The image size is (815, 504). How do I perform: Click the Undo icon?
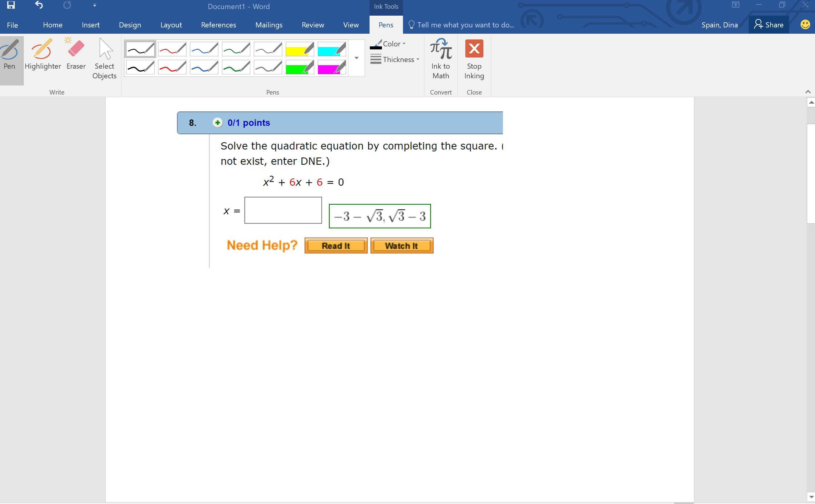pyautogui.click(x=39, y=5)
